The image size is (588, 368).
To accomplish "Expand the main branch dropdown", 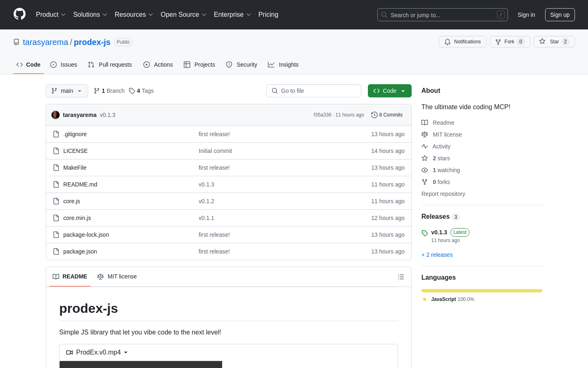I will [x=67, y=91].
